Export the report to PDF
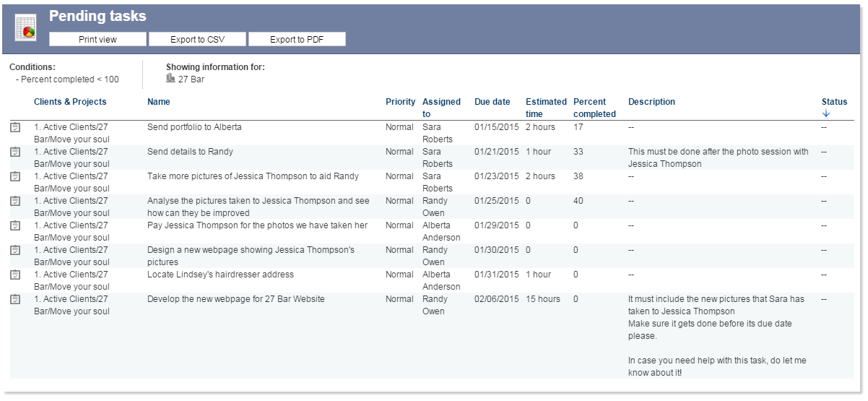This screenshot has width=868, height=401. (297, 39)
